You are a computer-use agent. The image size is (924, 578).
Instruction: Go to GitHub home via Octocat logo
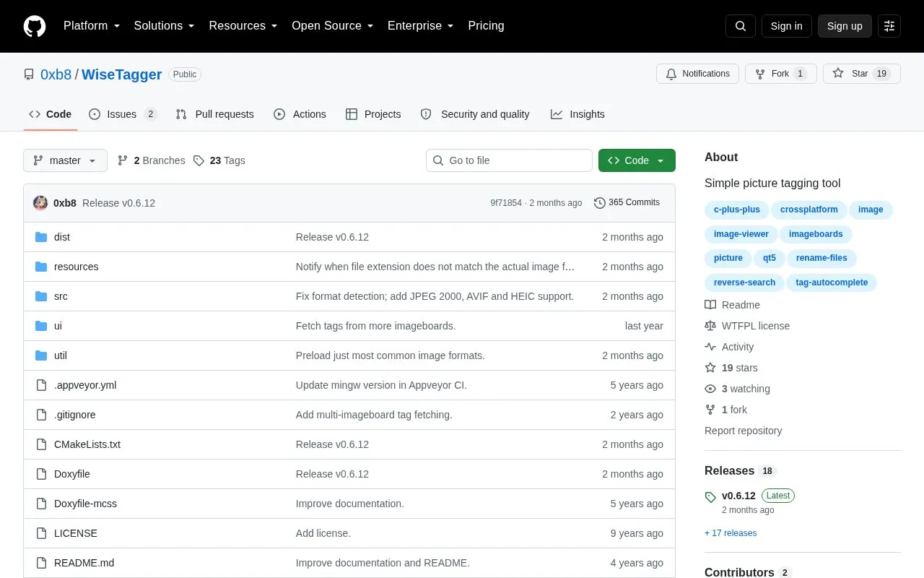35,26
